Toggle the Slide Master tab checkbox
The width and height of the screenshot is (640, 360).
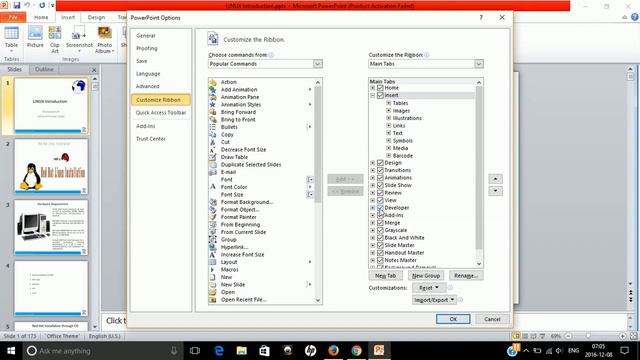click(380, 245)
